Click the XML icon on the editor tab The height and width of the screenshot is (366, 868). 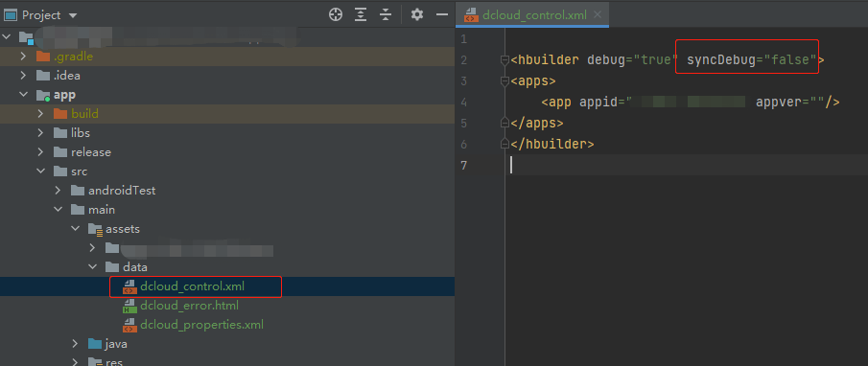471,15
